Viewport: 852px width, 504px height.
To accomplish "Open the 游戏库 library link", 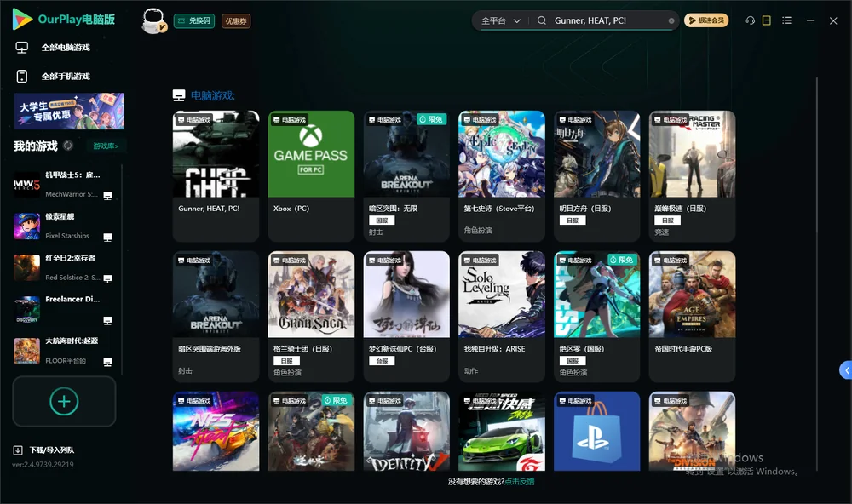I will click(x=106, y=146).
